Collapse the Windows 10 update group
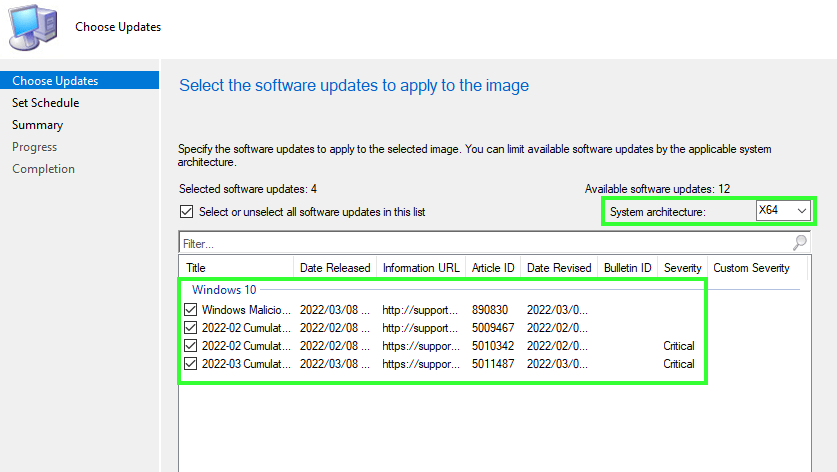This screenshot has height=472, width=837. (x=224, y=289)
